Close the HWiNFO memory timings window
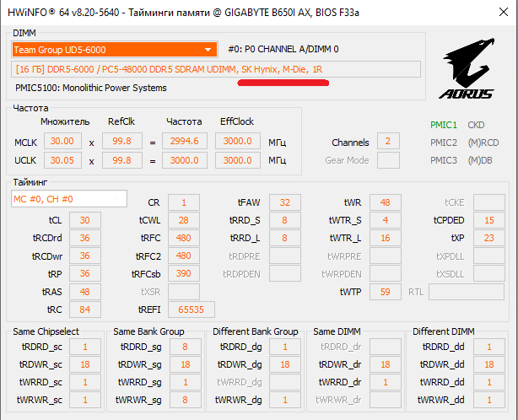Image resolution: width=518 pixels, height=420 pixels. coord(504,12)
